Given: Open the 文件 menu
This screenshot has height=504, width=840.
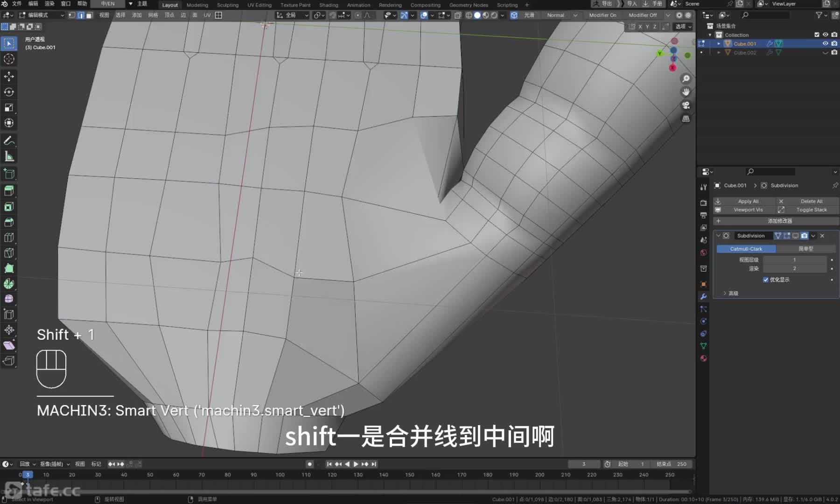Looking at the screenshot, I should point(17,4).
